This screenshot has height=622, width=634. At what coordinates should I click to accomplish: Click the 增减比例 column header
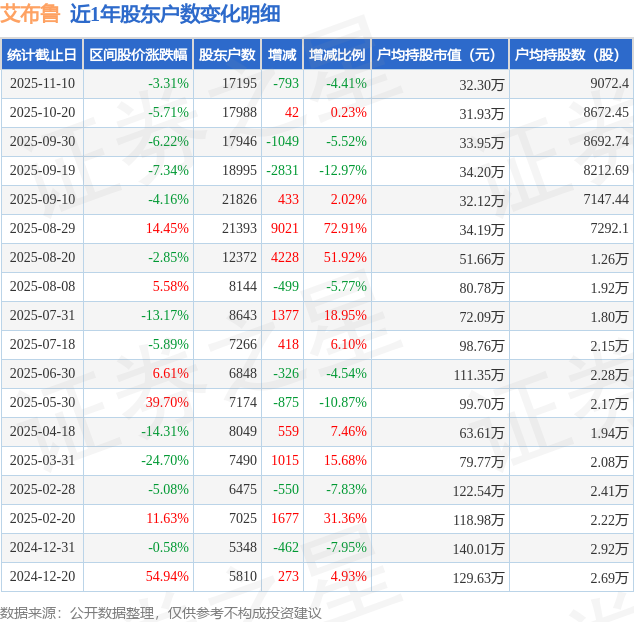(x=337, y=55)
